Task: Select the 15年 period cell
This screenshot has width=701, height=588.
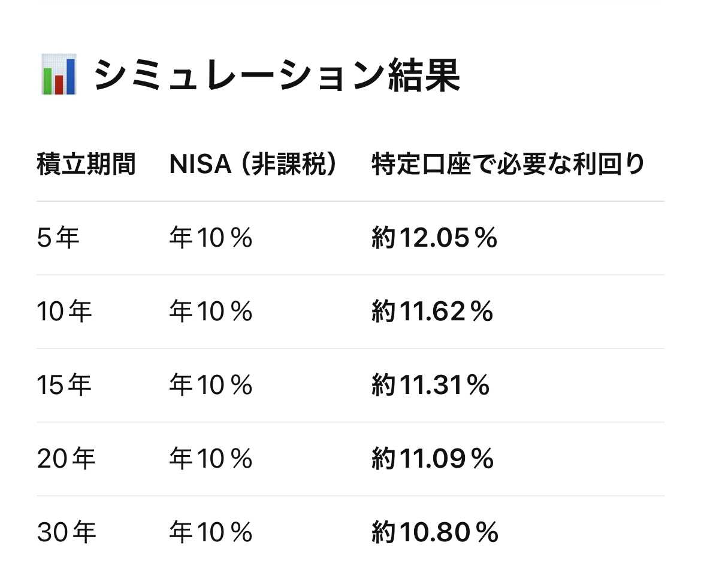Action: 65,386
